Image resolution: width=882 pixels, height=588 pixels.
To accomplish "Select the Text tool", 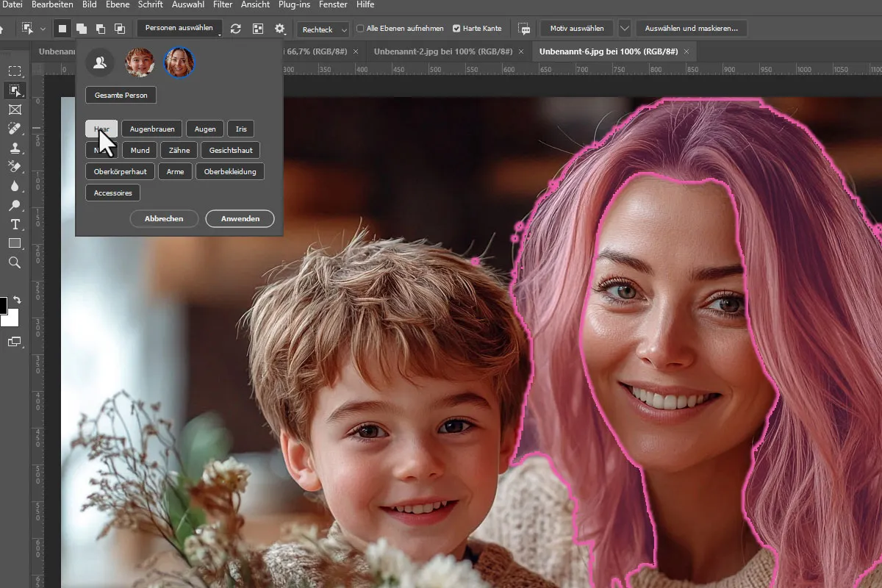I will click(x=14, y=224).
